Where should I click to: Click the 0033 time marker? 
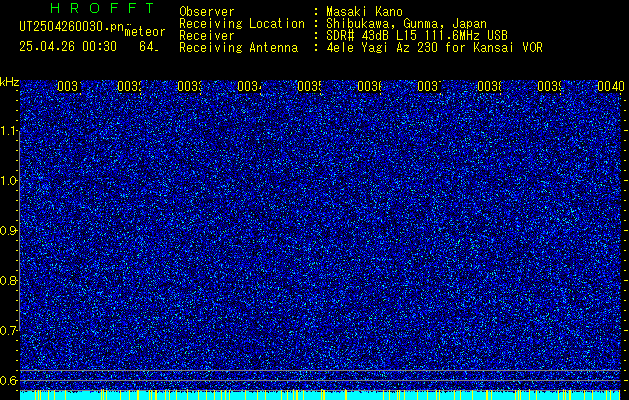tap(189, 87)
